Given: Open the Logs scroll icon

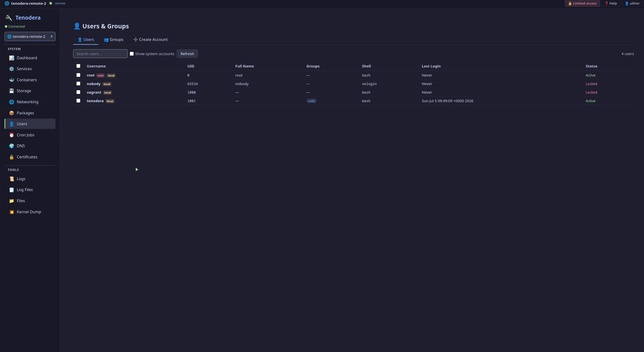Looking at the screenshot, I should point(11,179).
